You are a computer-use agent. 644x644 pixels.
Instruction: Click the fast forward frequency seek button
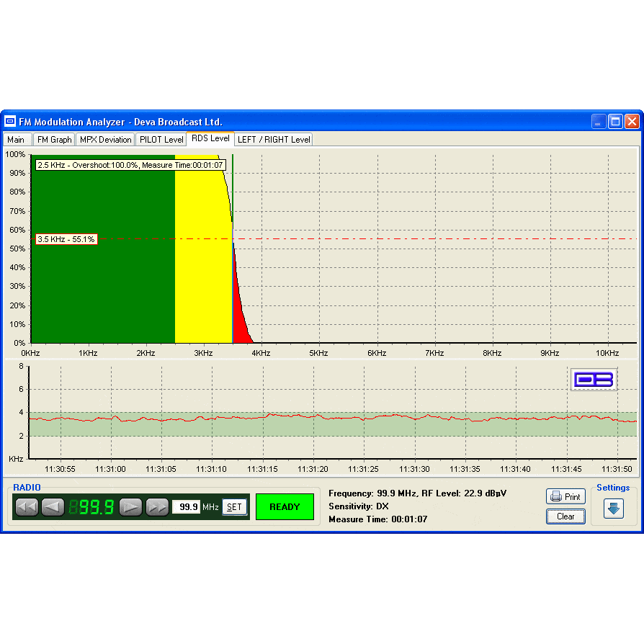(157, 507)
